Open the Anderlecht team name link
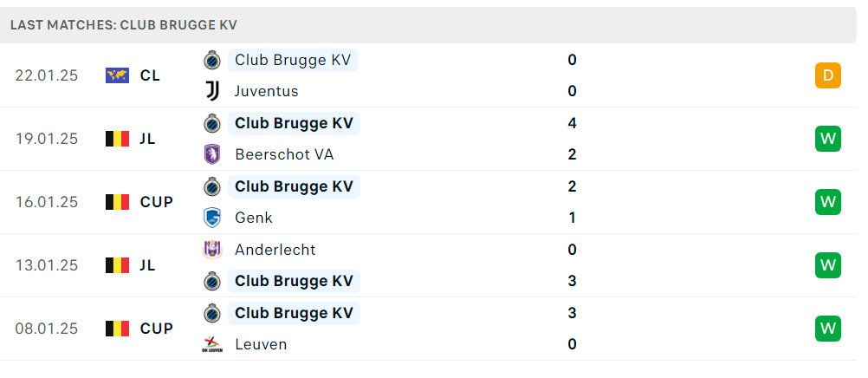The image size is (868, 378). click(x=275, y=250)
